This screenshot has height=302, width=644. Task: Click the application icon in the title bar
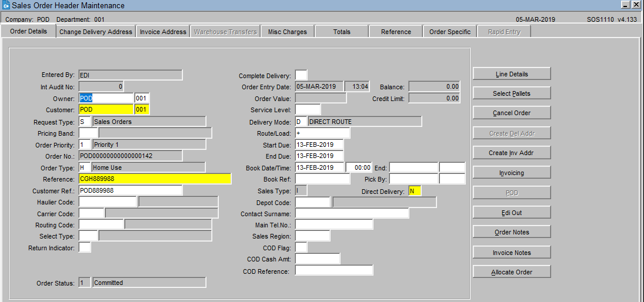point(6,5)
